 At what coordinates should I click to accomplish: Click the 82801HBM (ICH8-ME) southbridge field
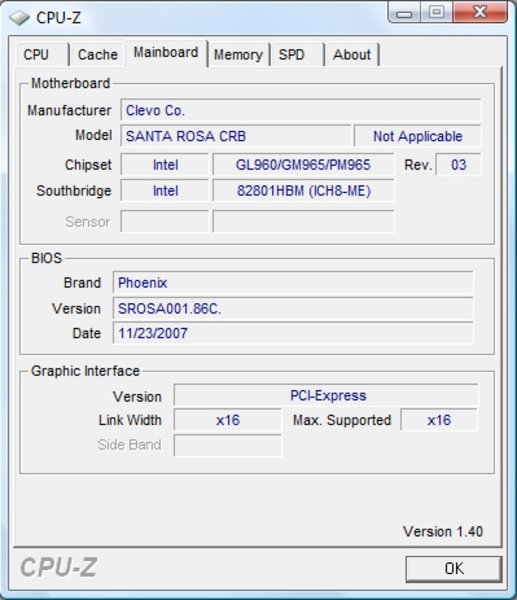tap(303, 191)
